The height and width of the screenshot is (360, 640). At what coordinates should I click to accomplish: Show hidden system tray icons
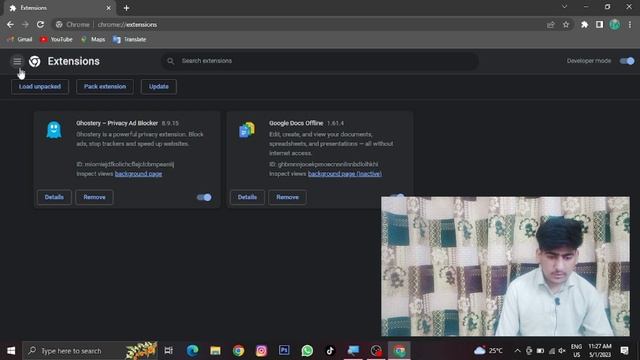517,351
